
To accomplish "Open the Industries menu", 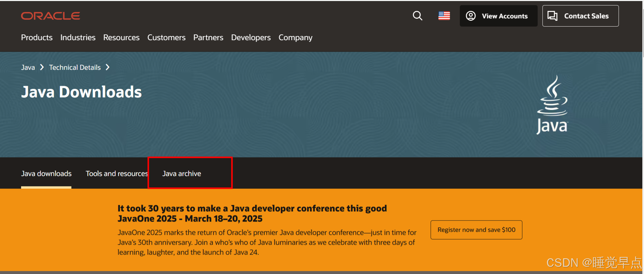I will point(78,37).
